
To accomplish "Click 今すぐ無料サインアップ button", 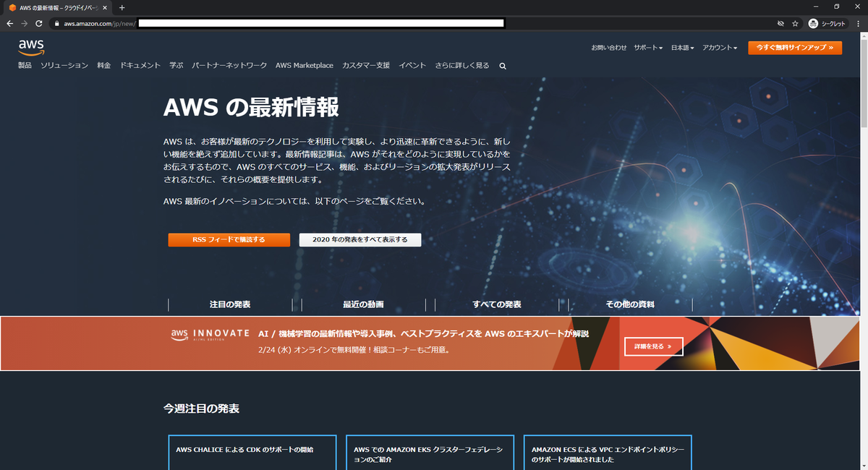I will click(795, 48).
